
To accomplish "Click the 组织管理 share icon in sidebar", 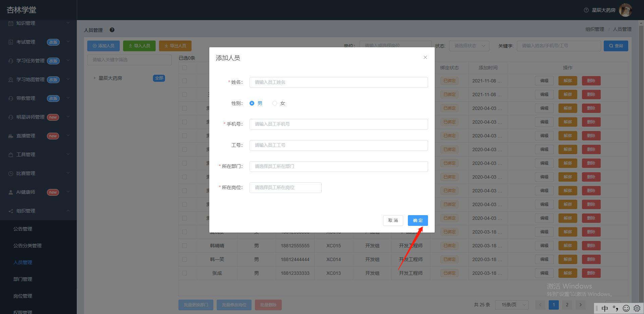I will point(11,211).
